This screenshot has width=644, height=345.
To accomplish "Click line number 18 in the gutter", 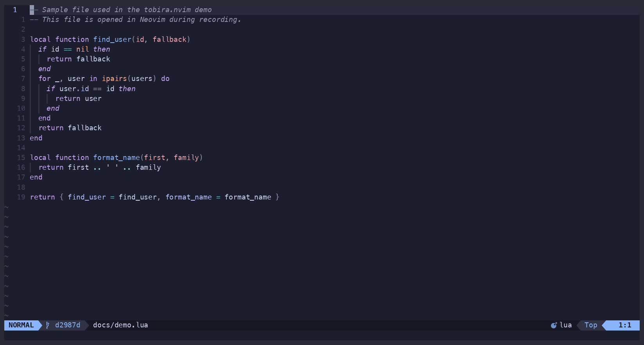I will tap(21, 187).
